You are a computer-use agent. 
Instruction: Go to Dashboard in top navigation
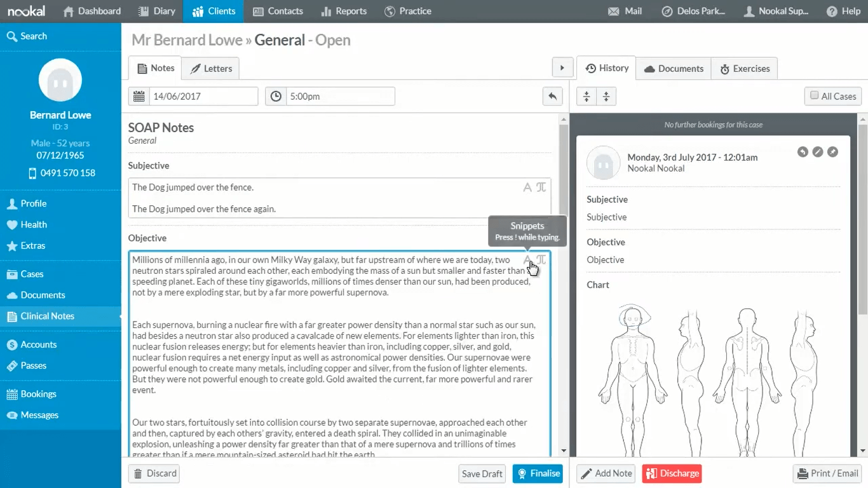92,11
